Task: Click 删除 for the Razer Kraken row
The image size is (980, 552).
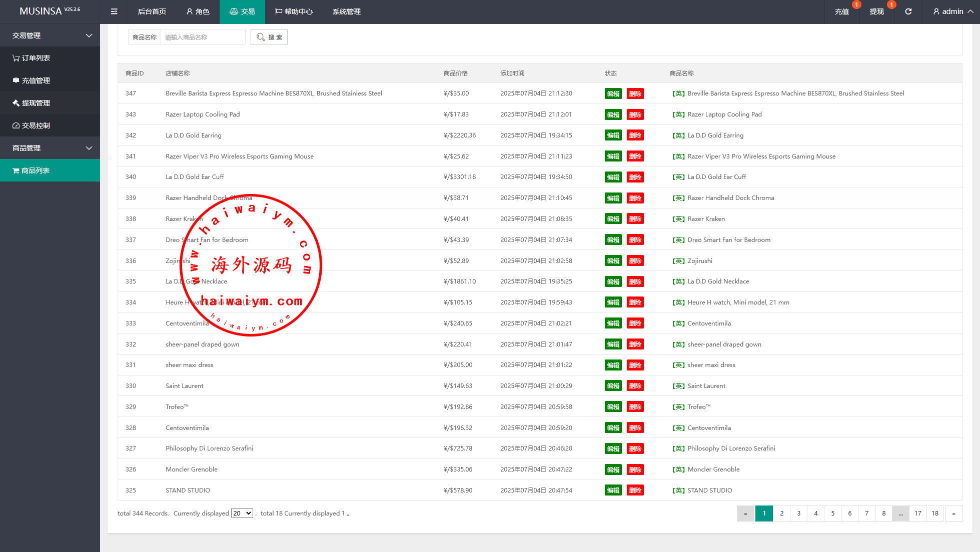Action: pyautogui.click(x=635, y=219)
